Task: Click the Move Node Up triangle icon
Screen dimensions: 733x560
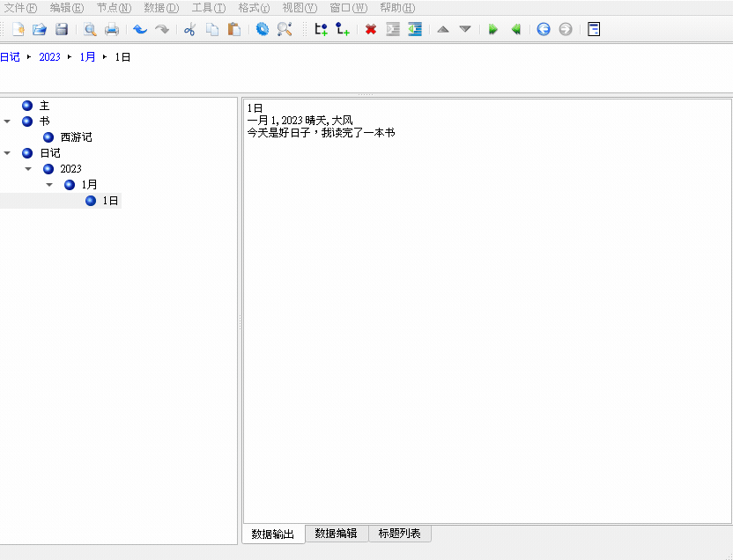Action: [443, 29]
